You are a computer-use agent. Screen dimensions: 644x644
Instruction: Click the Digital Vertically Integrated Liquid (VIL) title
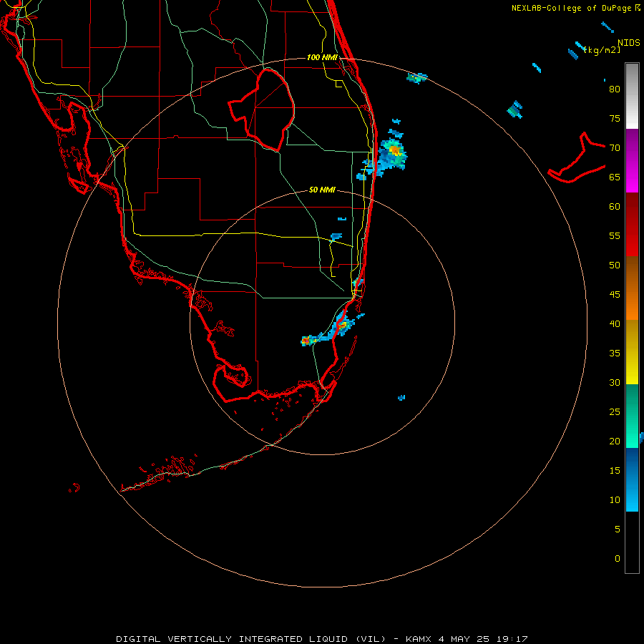coord(250,639)
